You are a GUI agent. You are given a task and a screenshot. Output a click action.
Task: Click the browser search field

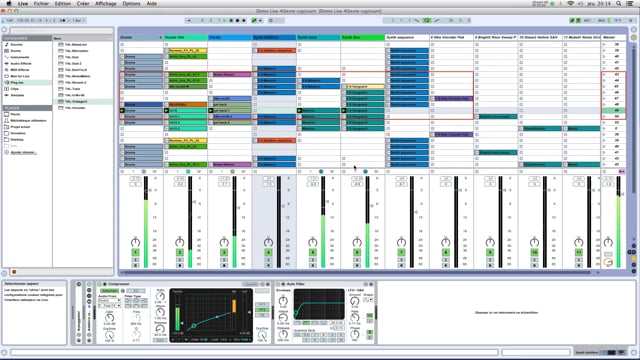click(x=61, y=30)
